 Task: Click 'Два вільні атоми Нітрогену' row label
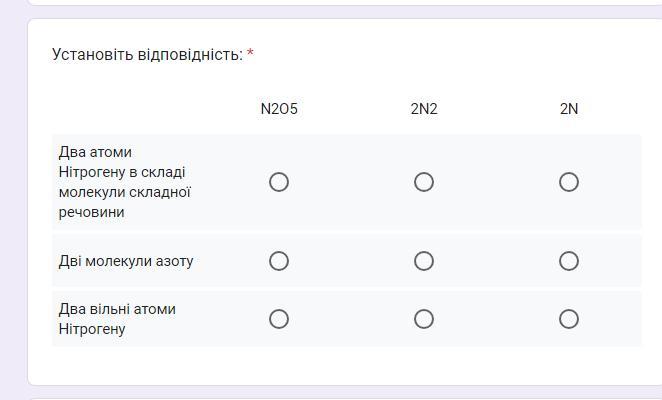point(117,319)
